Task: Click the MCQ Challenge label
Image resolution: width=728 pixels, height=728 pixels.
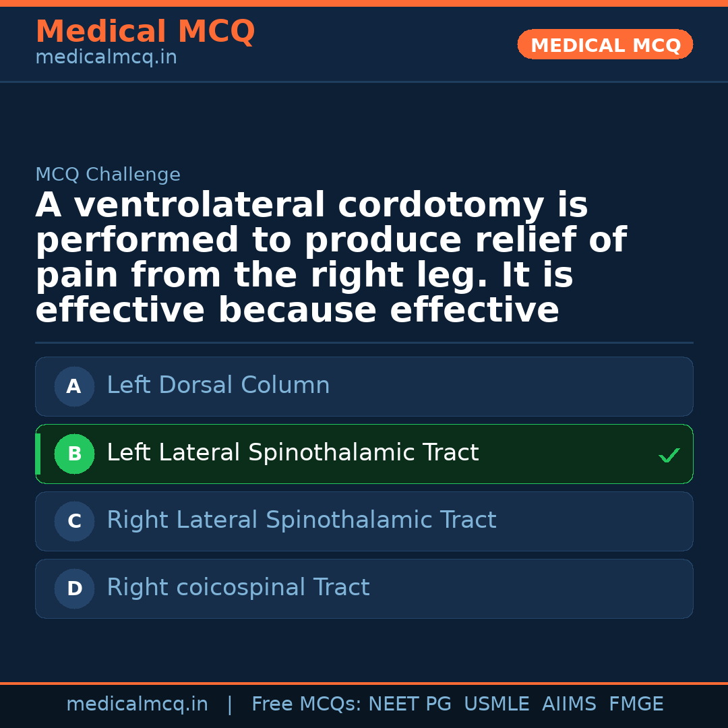Action: [x=108, y=175]
